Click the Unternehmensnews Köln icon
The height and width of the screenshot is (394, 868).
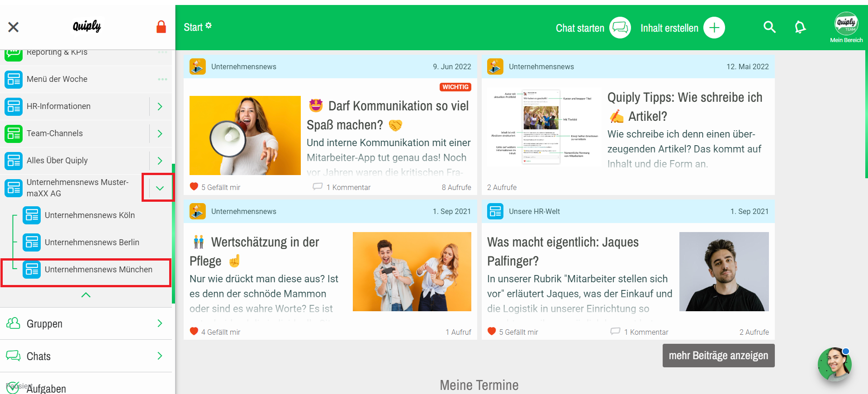click(32, 215)
